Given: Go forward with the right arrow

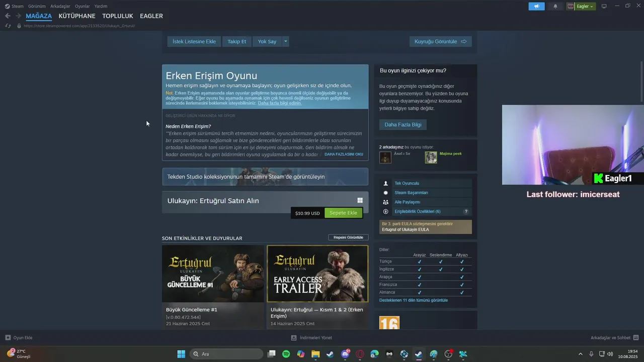Looking at the screenshot, I should (x=18, y=16).
